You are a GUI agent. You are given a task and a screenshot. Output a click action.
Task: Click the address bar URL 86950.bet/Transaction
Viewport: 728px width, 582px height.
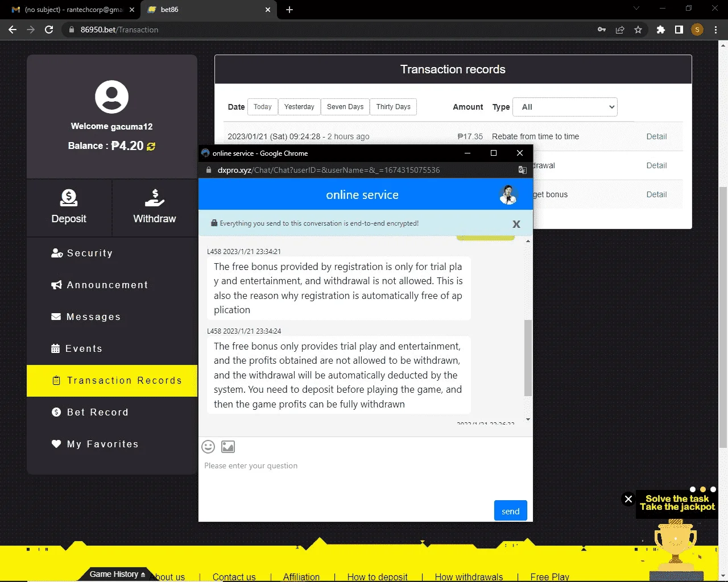pos(119,30)
